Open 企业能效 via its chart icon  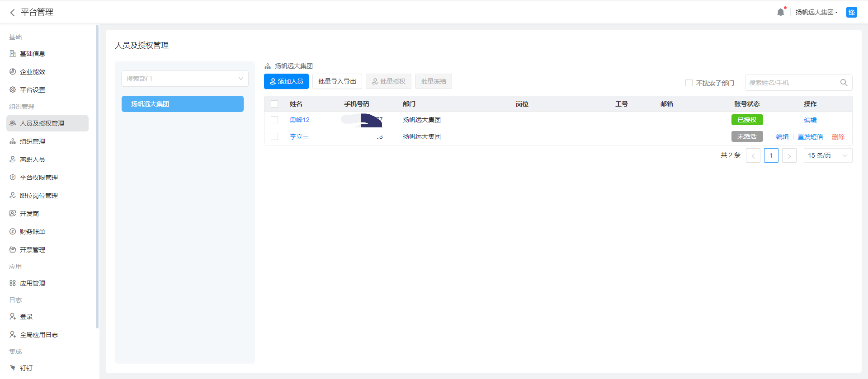click(13, 72)
